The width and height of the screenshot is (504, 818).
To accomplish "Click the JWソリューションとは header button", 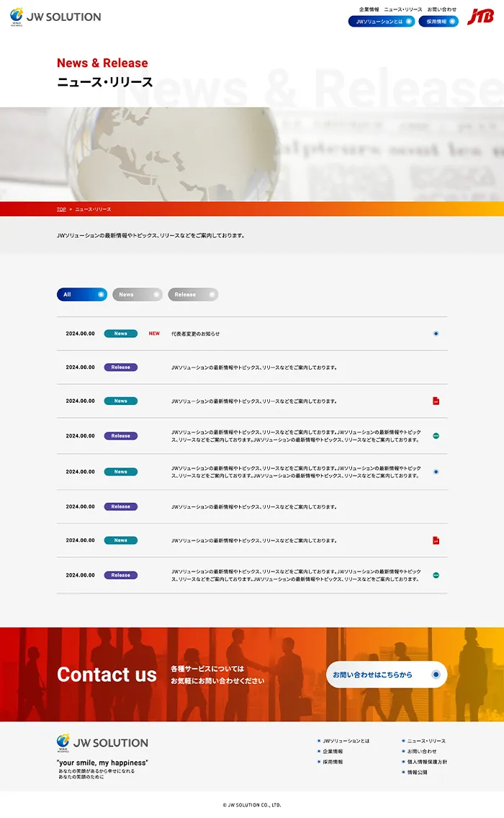I will [x=381, y=22].
